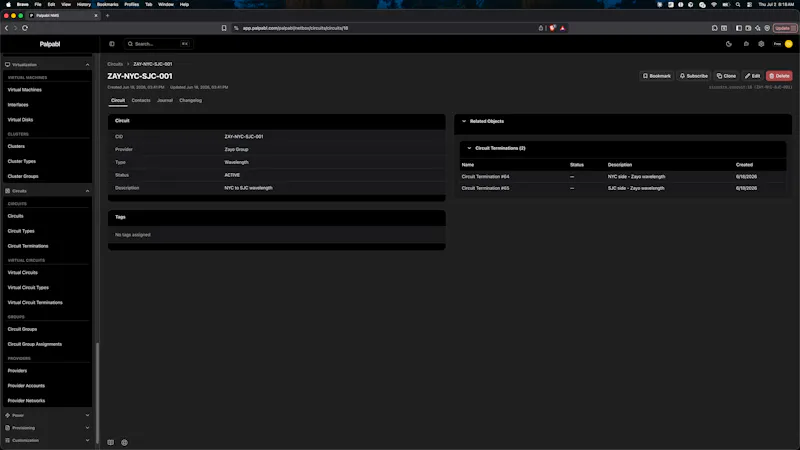800x450 pixels.
Task: Delete this circuit
Action: 779,76
